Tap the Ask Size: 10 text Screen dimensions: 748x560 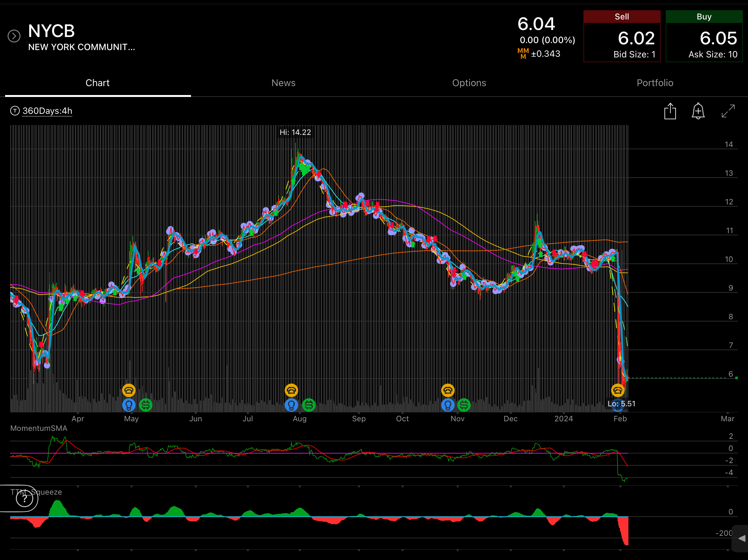[x=713, y=55]
